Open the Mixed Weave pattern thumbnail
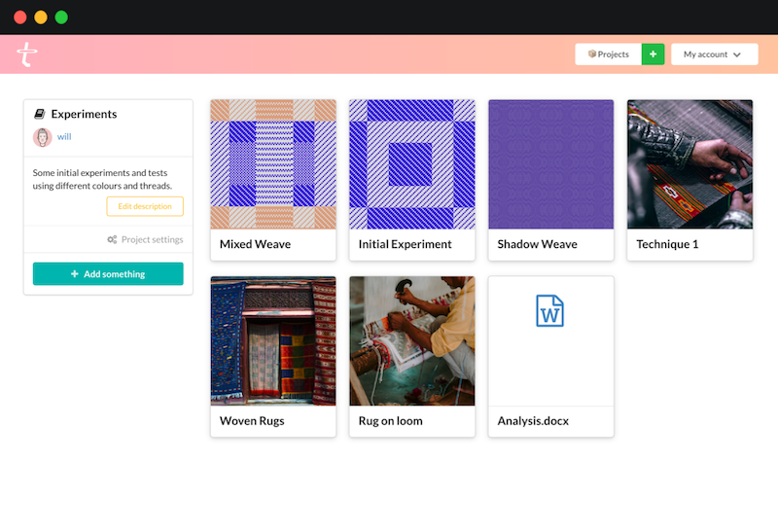The height and width of the screenshot is (532, 778). [273, 164]
